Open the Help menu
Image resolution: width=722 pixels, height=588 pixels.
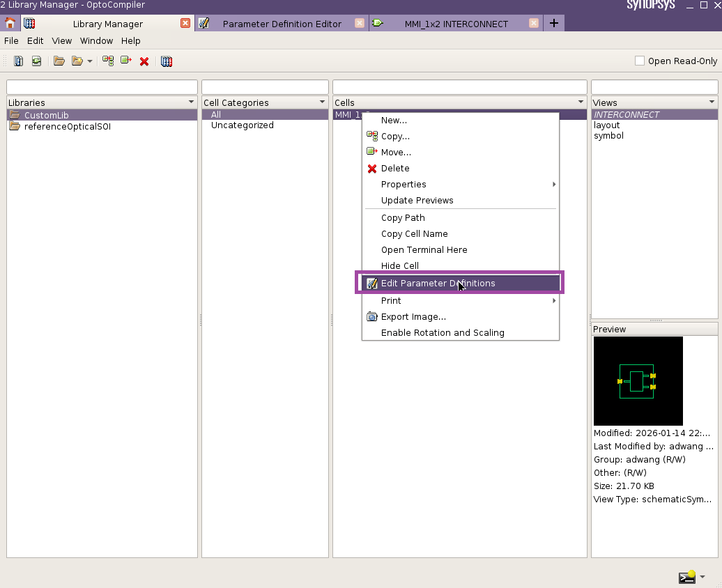click(131, 41)
